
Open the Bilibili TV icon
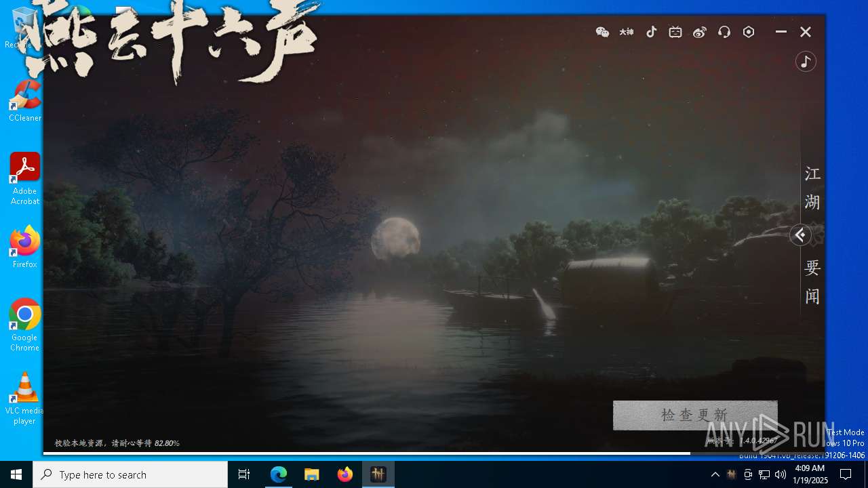coord(675,32)
